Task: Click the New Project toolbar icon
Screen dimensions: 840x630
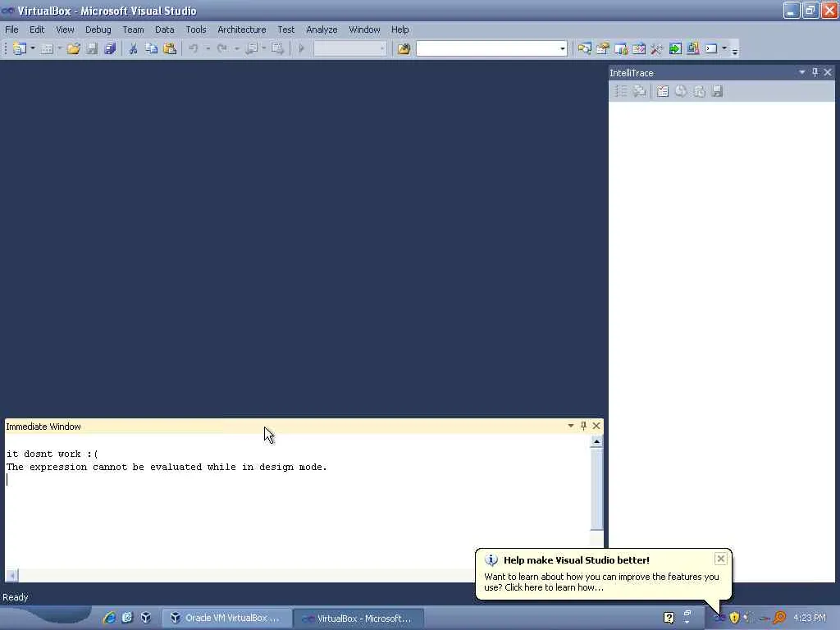Action: (19, 48)
